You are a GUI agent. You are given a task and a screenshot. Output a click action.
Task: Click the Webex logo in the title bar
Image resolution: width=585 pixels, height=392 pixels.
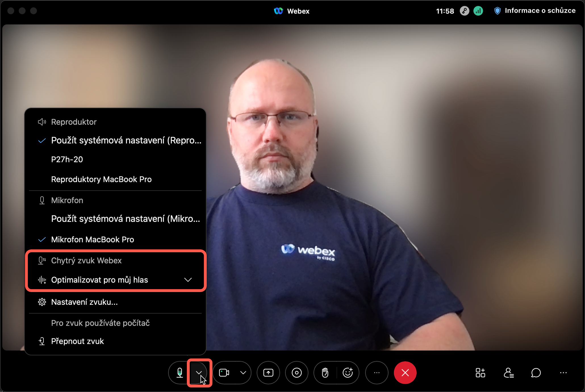point(278,11)
